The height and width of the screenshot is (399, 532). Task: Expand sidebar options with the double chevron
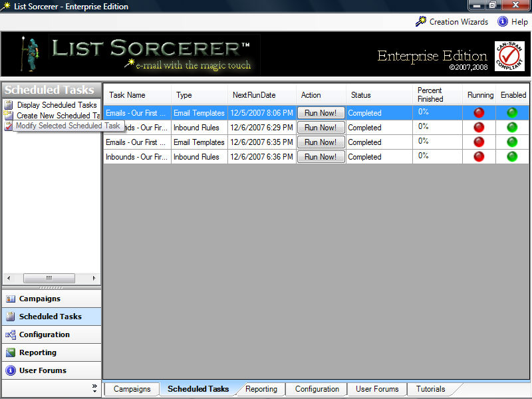click(x=94, y=387)
